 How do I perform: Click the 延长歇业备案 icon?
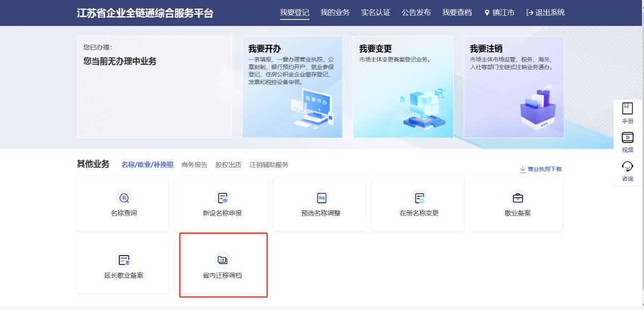click(x=123, y=260)
